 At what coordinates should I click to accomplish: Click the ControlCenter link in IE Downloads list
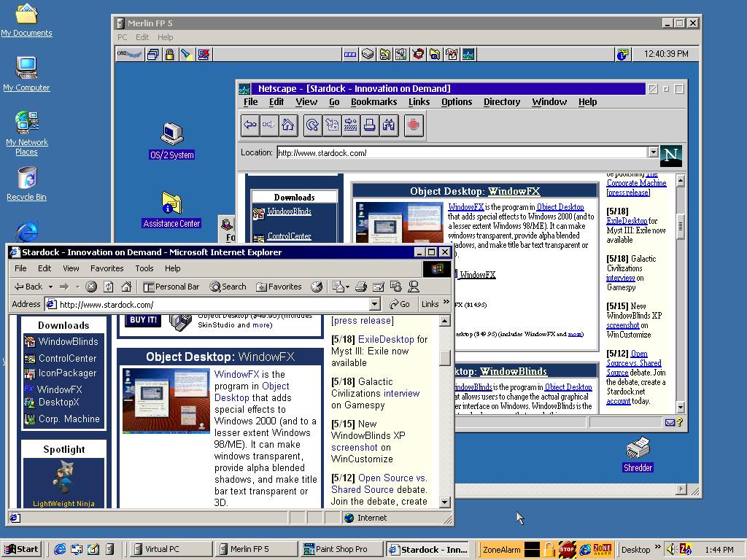(x=67, y=358)
